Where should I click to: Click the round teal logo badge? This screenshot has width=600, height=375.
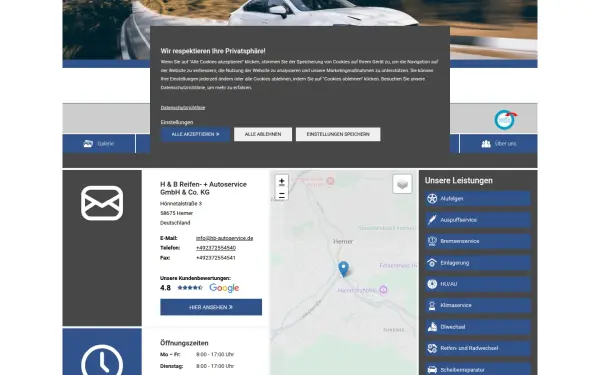coord(505,120)
